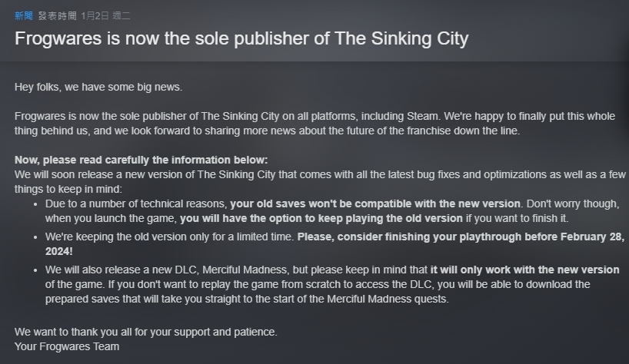Click bold 'it will only work with the new version'
This screenshot has height=364, width=629.
pyautogui.click(x=524, y=270)
